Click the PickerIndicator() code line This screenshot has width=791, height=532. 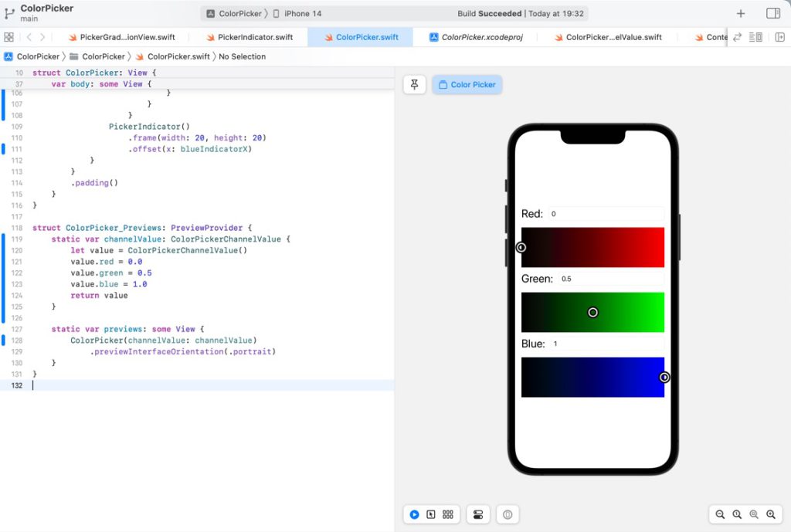pyautogui.click(x=149, y=127)
